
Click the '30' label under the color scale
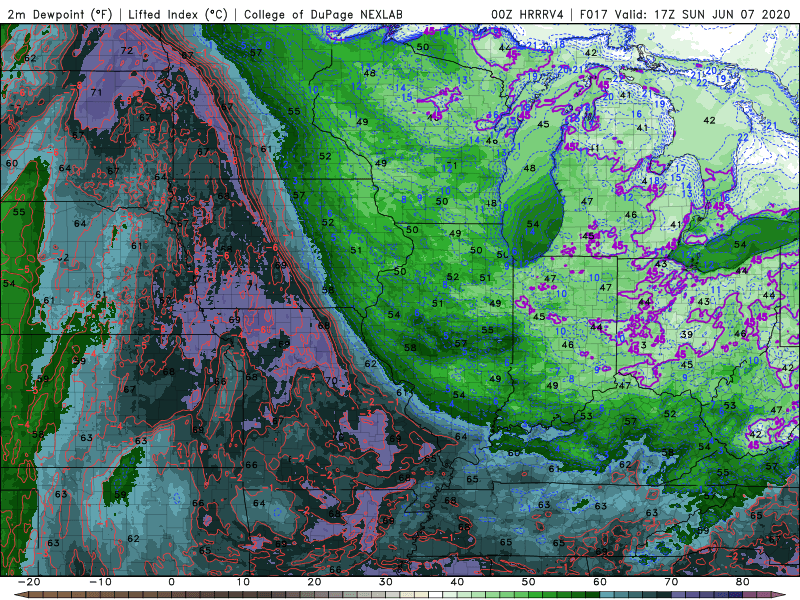(386, 582)
